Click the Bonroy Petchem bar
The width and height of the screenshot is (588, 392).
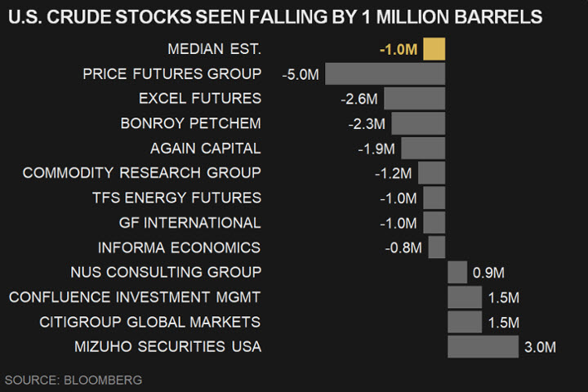[418, 123]
